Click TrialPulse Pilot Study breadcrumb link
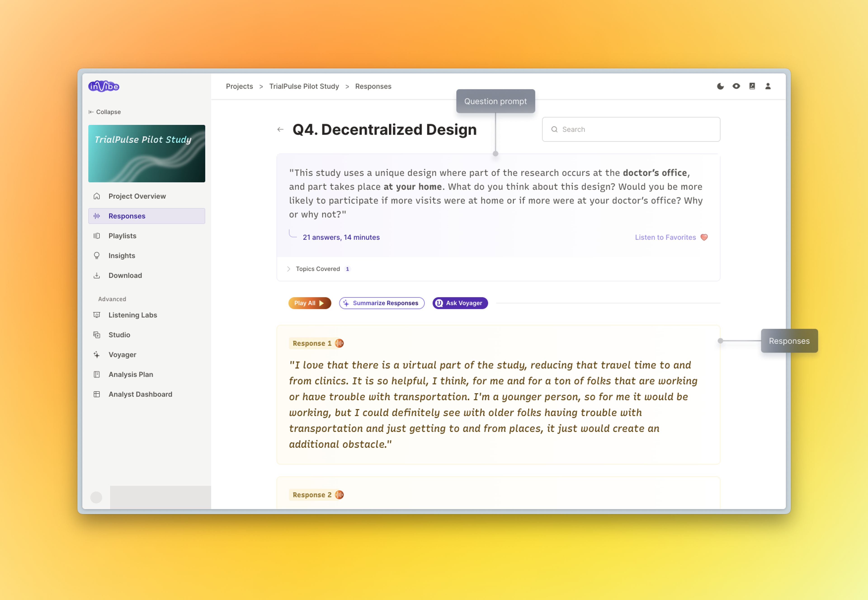 304,87
